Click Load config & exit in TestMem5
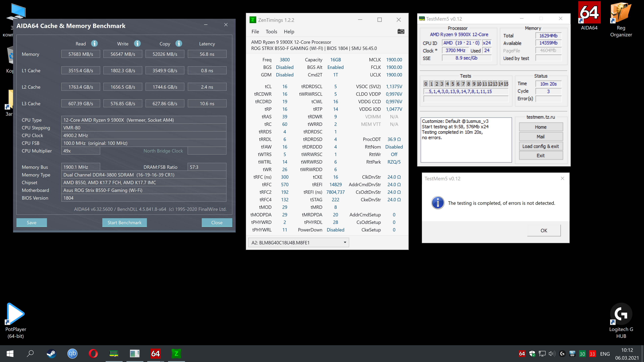The image size is (644, 362). (x=541, y=146)
